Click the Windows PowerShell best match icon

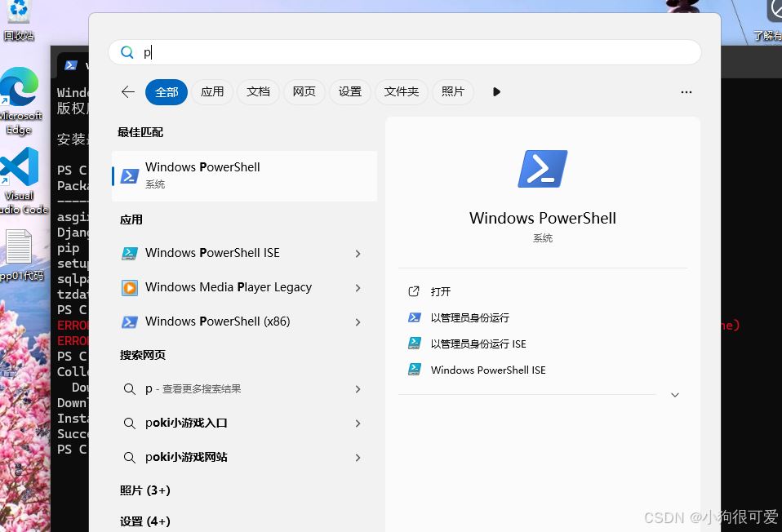(130, 176)
